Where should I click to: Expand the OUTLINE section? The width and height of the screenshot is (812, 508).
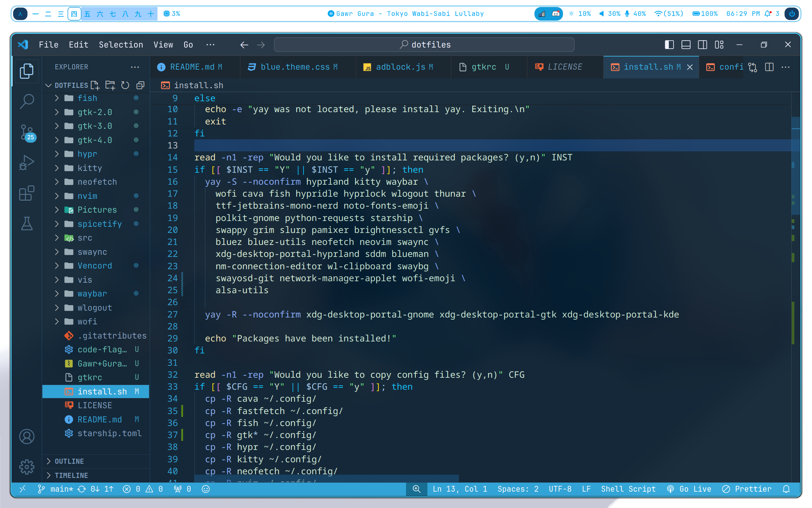tap(69, 461)
